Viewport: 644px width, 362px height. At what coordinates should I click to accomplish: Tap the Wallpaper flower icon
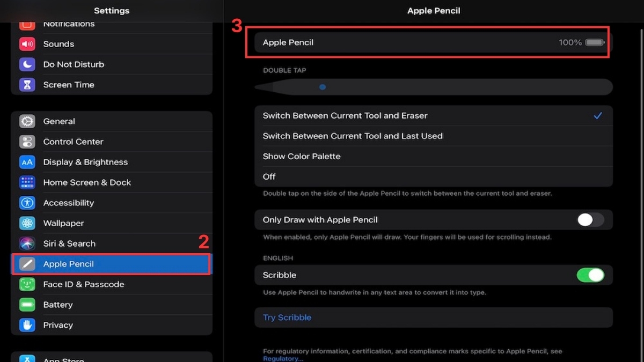pos(27,223)
